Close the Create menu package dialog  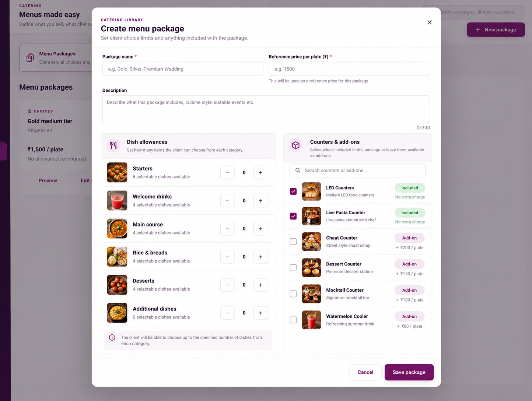click(430, 22)
